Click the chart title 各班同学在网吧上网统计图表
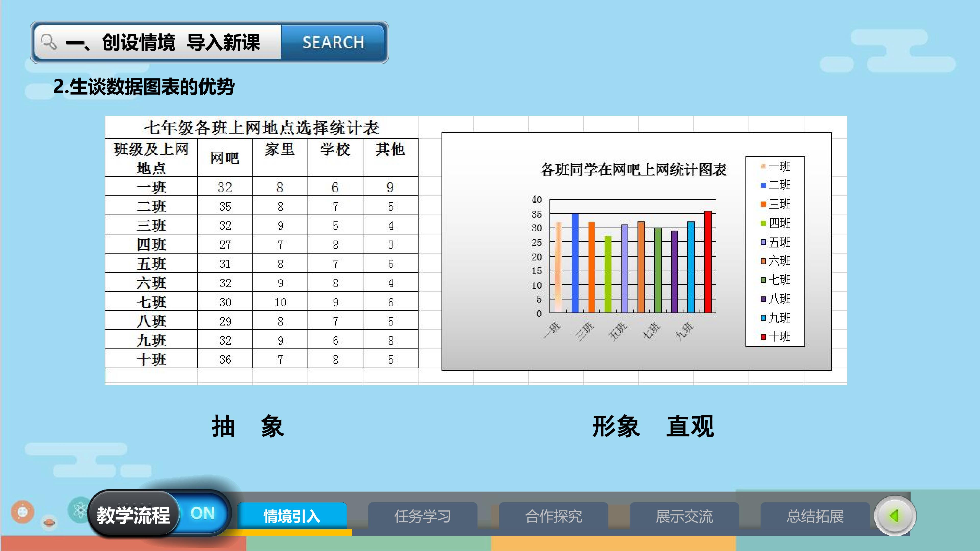This screenshot has width=980, height=551. coord(633,170)
